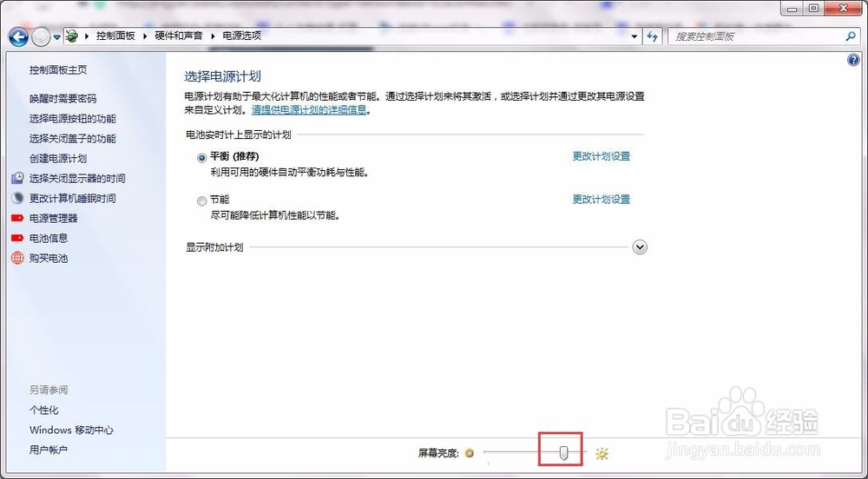Image resolution: width=868 pixels, height=479 pixels.
Task: Click red battery icon beside 电池信息
Action: click(17, 238)
